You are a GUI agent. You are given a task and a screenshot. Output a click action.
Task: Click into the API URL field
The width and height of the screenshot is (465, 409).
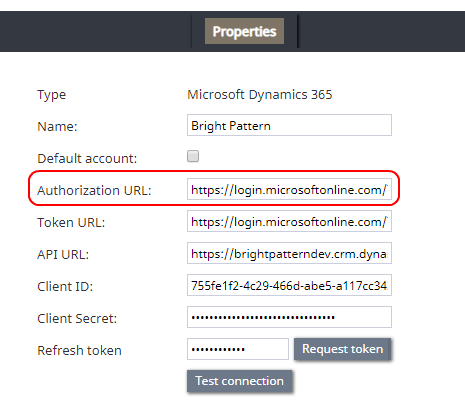(289, 253)
